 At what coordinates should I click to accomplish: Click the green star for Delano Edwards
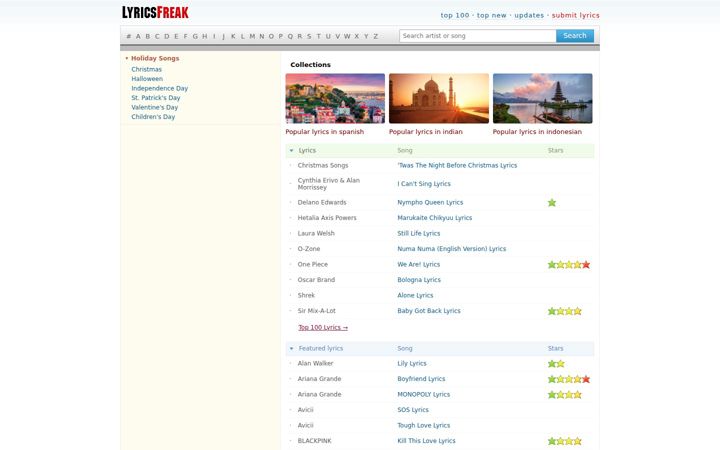[552, 202]
